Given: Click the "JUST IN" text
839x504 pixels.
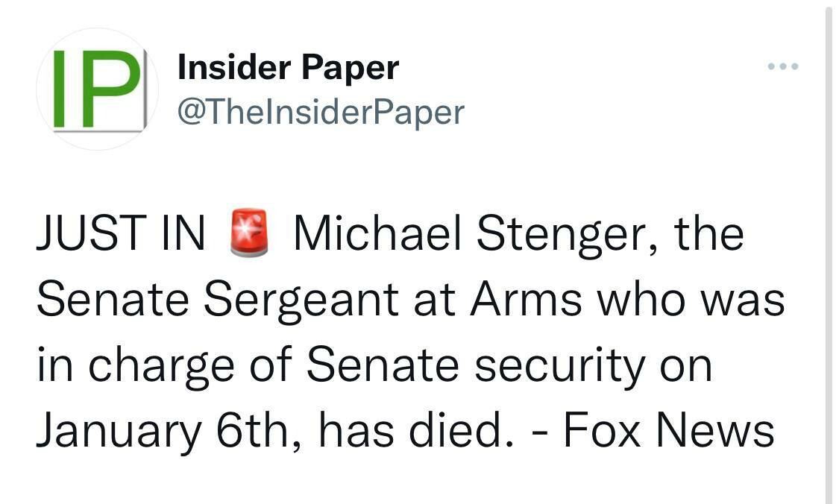Looking at the screenshot, I should coord(120,234).
